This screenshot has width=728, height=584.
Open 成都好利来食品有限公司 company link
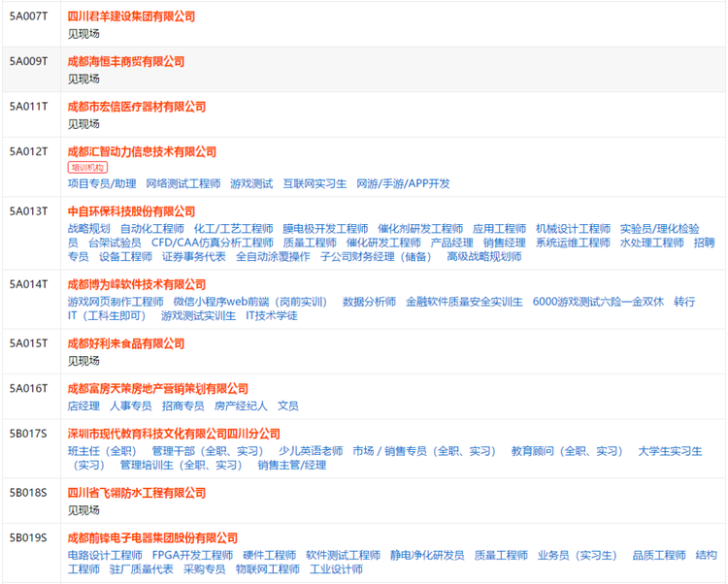coord(126,343)
